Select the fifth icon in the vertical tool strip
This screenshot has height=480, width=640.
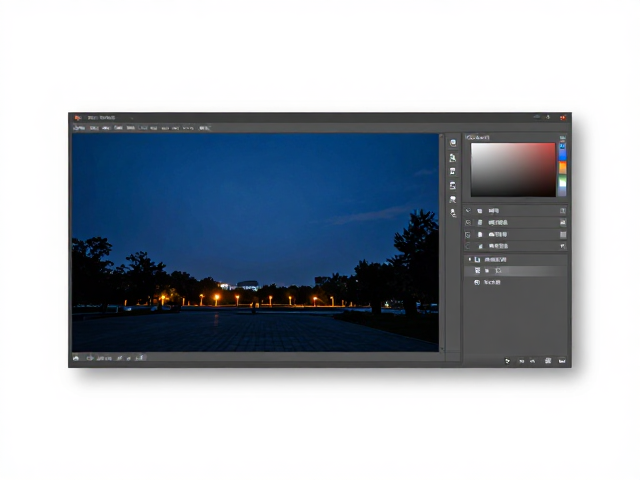[x=453, y=199]
